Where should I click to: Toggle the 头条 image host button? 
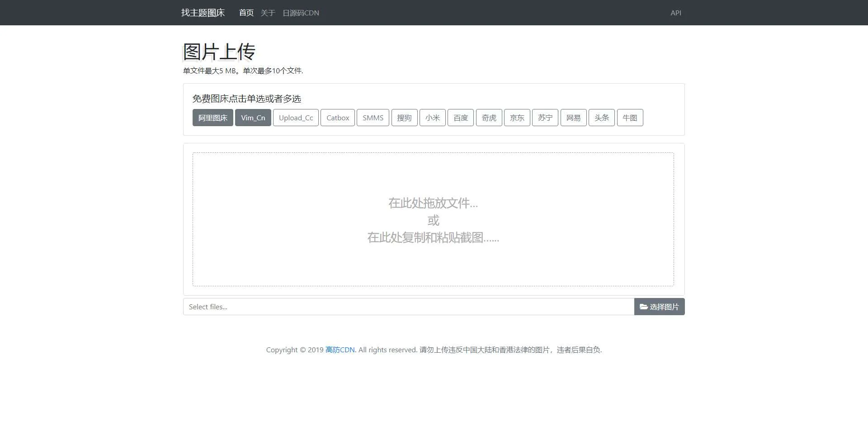[x=601, y=118]
